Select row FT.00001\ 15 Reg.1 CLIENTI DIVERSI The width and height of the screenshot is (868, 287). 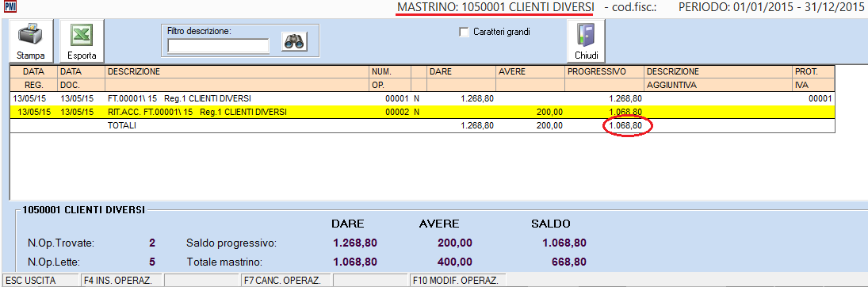pos(422,98)
